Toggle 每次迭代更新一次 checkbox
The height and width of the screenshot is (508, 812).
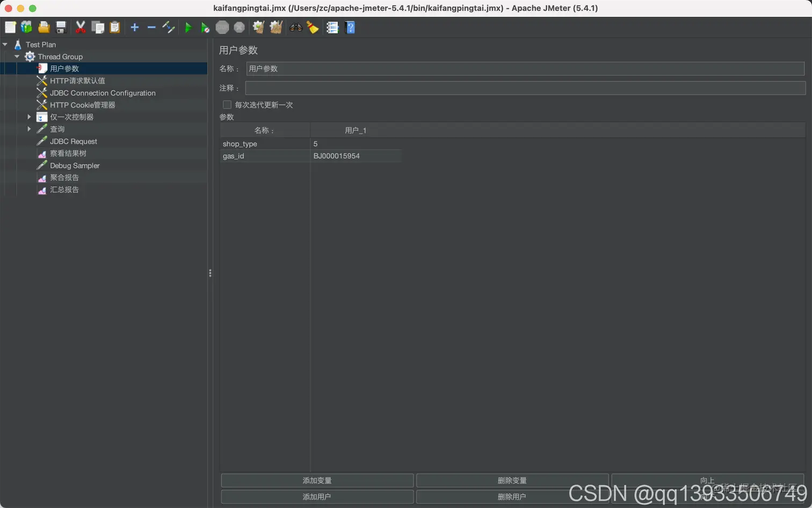coord(227,105)
